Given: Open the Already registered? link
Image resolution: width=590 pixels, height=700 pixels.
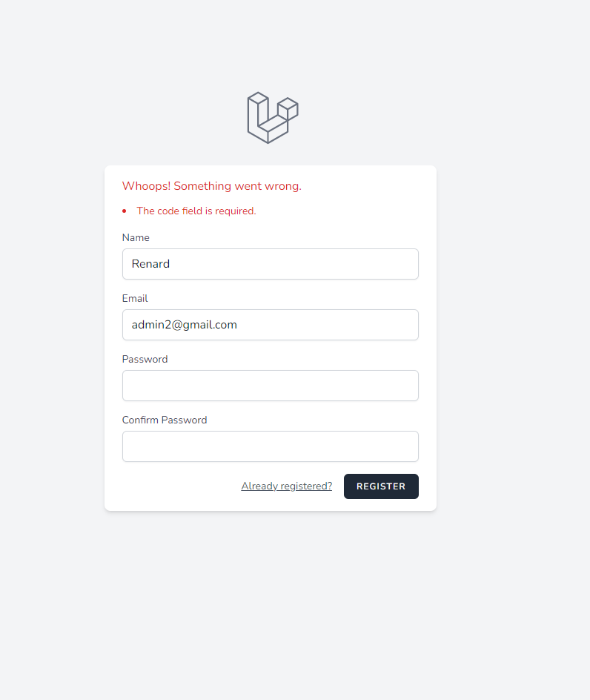Looking at the screenshot, I should click(x=287, y=486).
